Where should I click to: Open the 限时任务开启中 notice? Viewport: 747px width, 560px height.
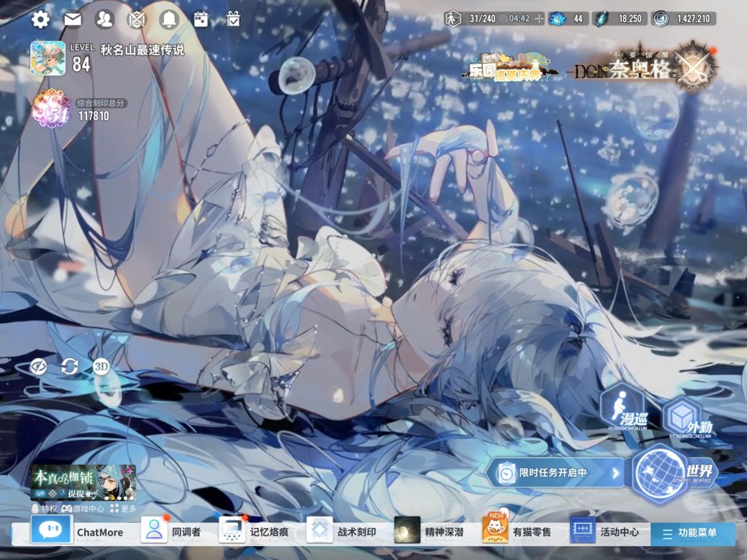click(555, 473)
